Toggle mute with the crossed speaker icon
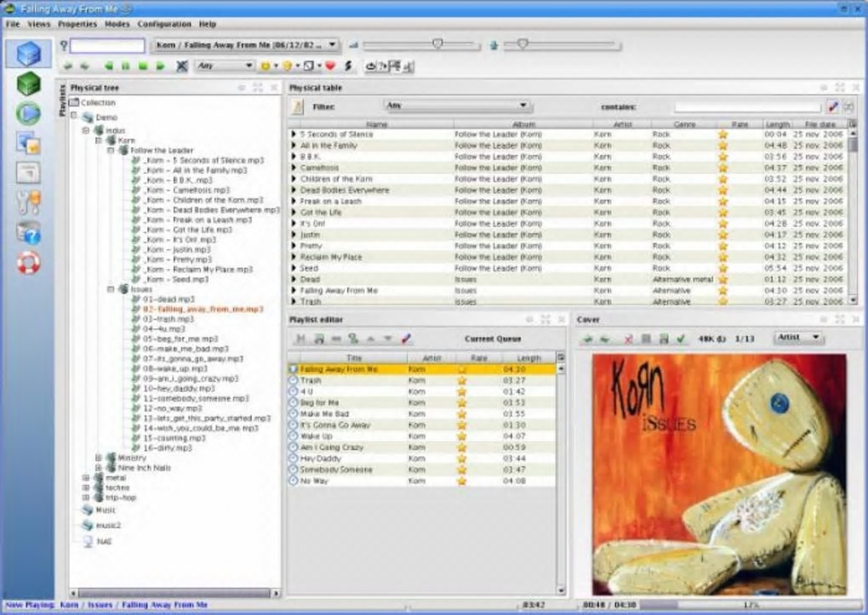This screenshot has width=868, height=615. [x=181, y=66]
